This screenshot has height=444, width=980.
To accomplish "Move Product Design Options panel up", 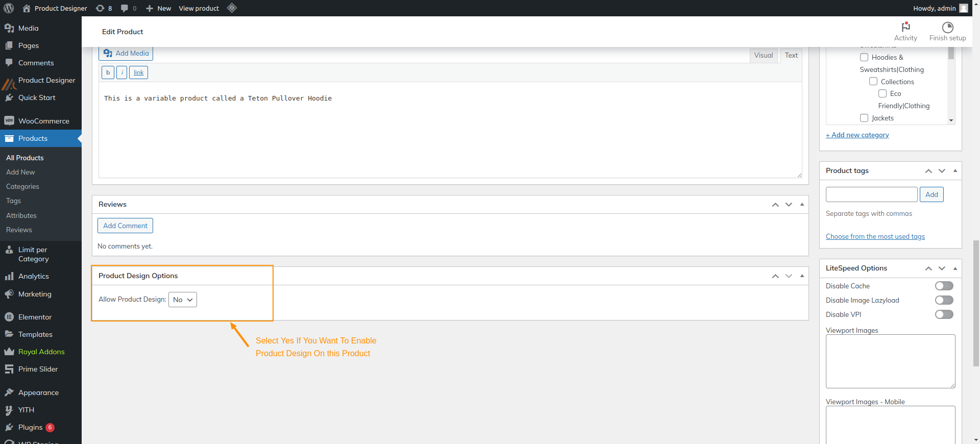I will tap(775, 276).
